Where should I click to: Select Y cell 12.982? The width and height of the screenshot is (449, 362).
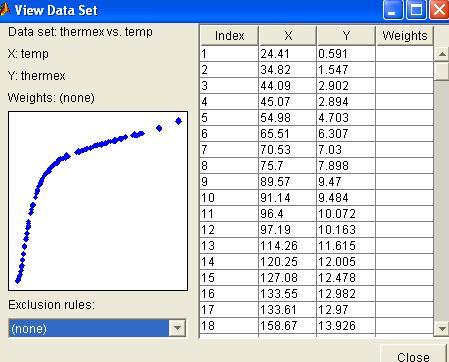coord(346,294)
